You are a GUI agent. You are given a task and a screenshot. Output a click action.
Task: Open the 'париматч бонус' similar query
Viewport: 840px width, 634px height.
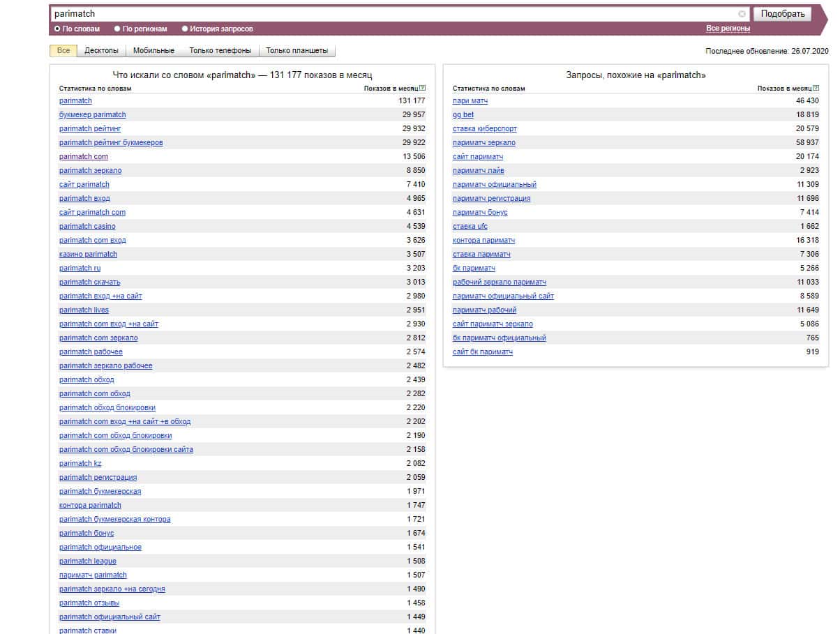(x=480, y=213)
